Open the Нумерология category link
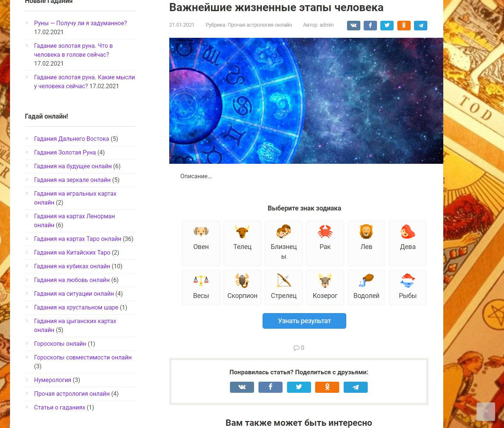The image size is (504, 428). [53, 380]
